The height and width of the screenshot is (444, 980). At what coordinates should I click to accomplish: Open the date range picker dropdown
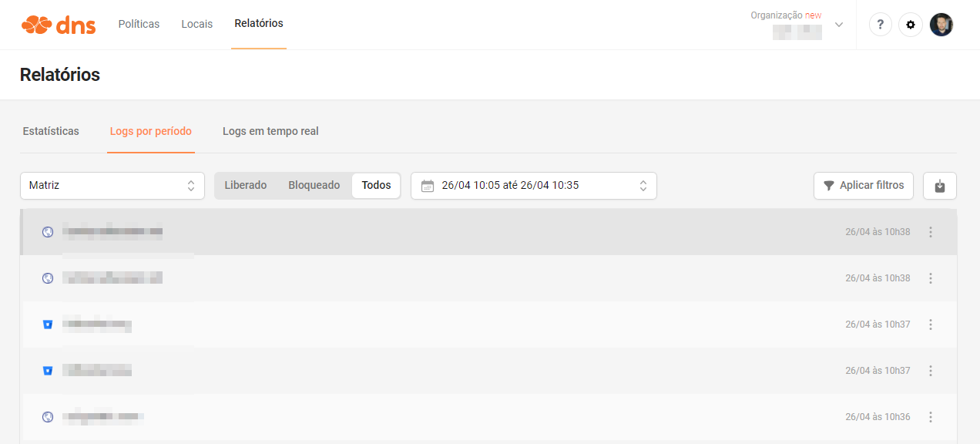pos(533,186)
